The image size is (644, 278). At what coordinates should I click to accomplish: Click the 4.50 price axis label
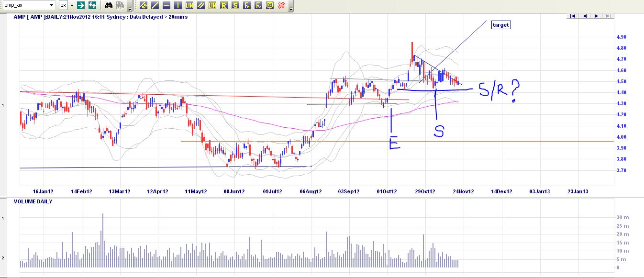point(622,81)
